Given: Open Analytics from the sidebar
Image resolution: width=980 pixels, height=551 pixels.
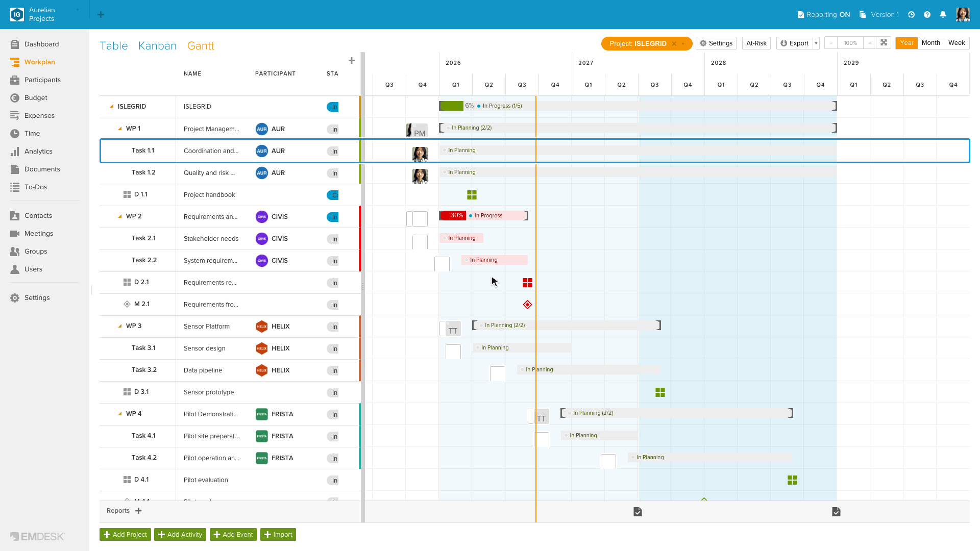Looking at the screenshot, I should click(x=38, y=152).
